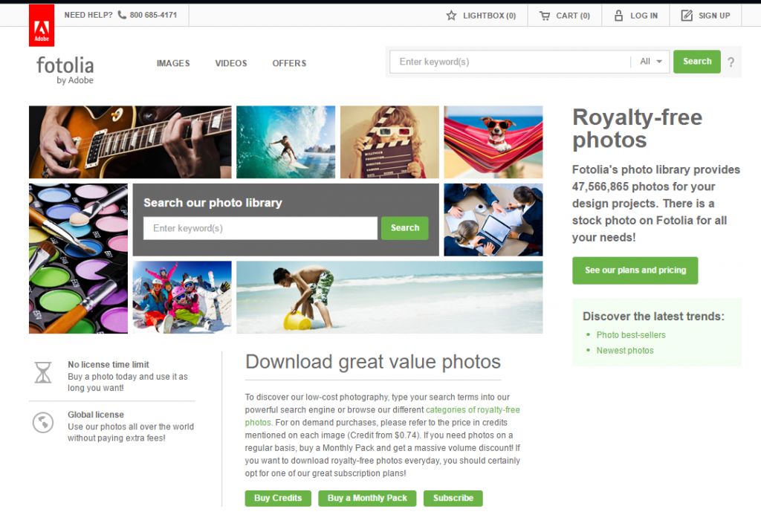
Task: Open the surfer wave photo
Action: 286,142
